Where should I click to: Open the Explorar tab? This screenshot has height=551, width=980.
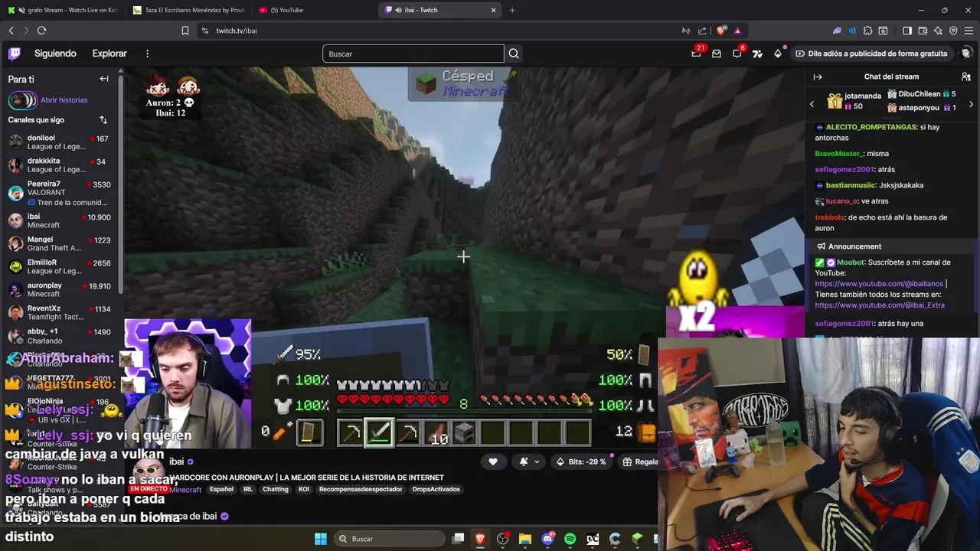click(109, 54)
